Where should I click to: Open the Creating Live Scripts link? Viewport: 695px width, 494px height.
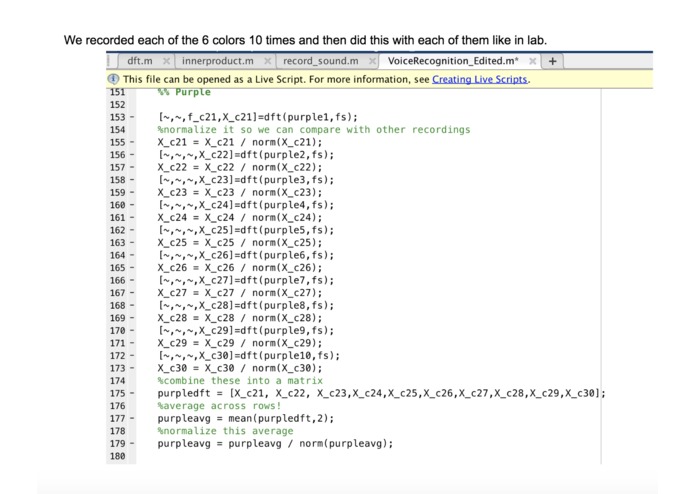[x=480, y=79]
